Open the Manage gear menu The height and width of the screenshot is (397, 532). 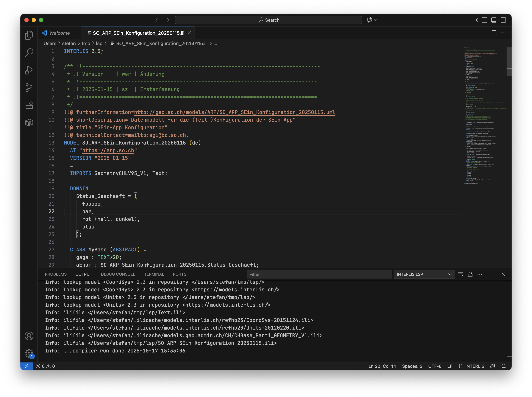coord(29,353)
